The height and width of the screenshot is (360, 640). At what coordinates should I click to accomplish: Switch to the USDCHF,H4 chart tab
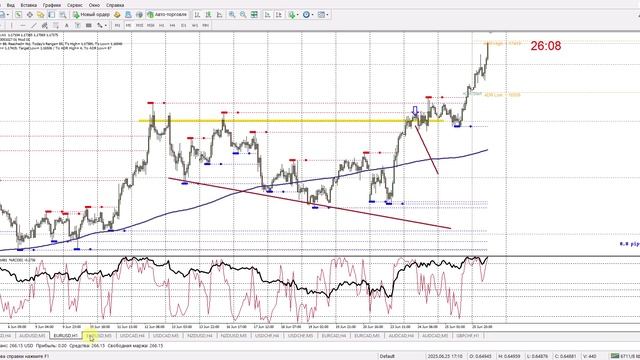coord(267,336)
